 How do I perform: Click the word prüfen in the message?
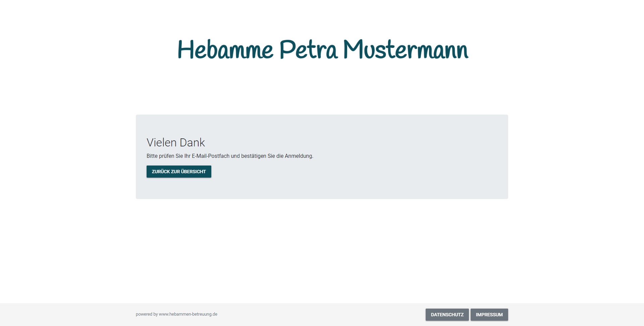166,156
